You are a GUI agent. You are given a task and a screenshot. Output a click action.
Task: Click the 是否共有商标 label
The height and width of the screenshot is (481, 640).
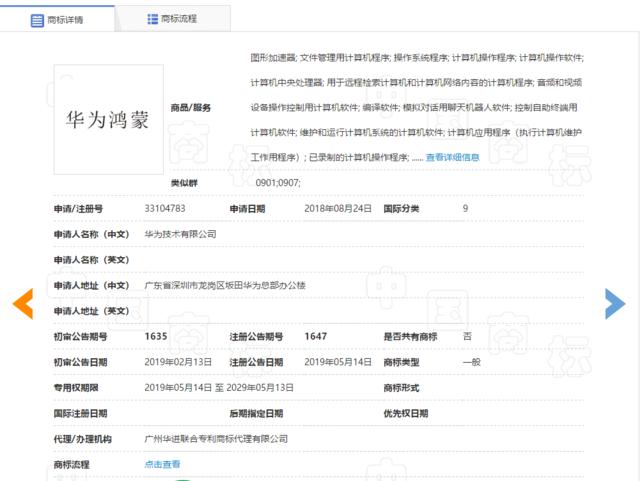(410, 337)
